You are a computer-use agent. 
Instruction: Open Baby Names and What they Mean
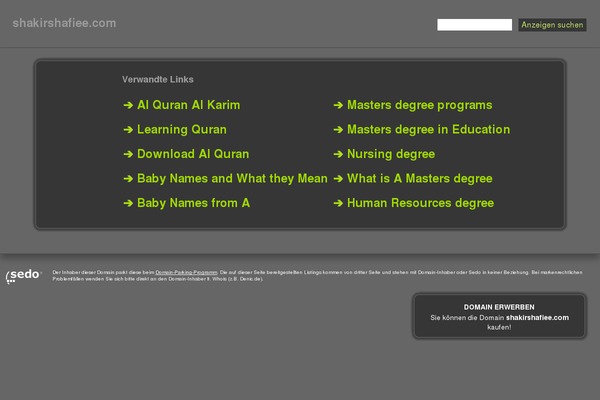tap(232, 178)
